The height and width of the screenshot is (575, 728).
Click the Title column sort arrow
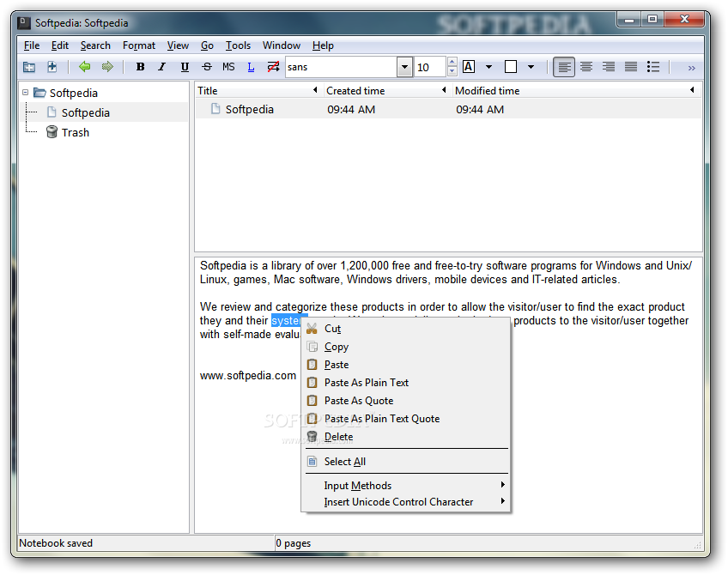tap(315, 90)
